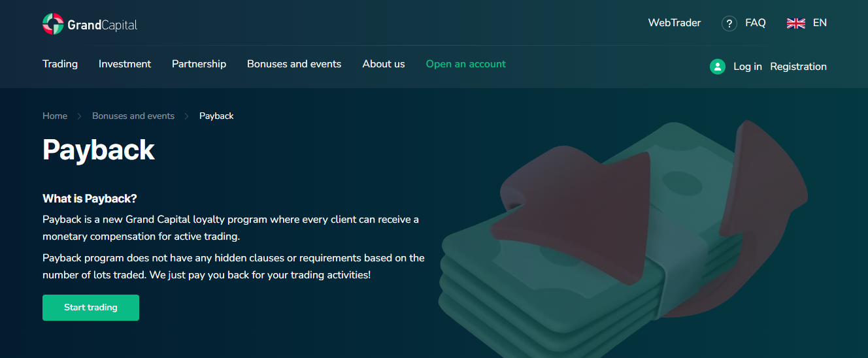Viewport: 868px width, 358px height.
Task: Click the Grand Capital brand name text
Action: [x=102, y=25]
